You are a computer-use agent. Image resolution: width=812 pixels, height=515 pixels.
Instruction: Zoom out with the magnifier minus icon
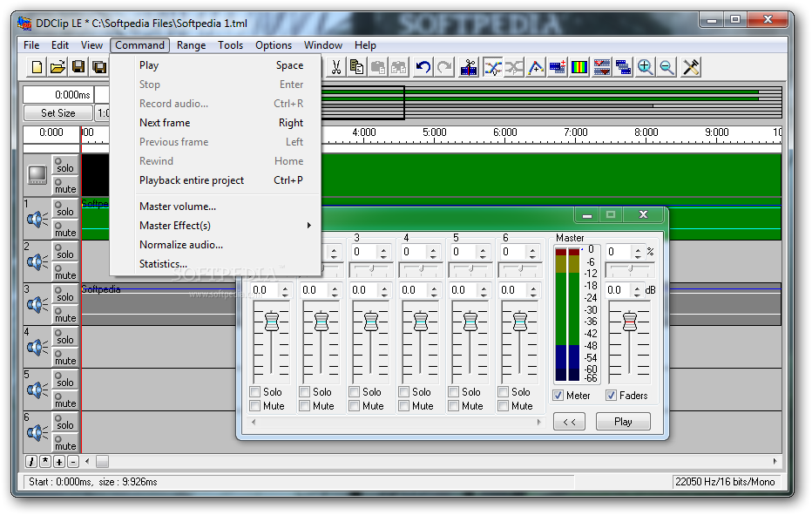(x=667, y=67)
